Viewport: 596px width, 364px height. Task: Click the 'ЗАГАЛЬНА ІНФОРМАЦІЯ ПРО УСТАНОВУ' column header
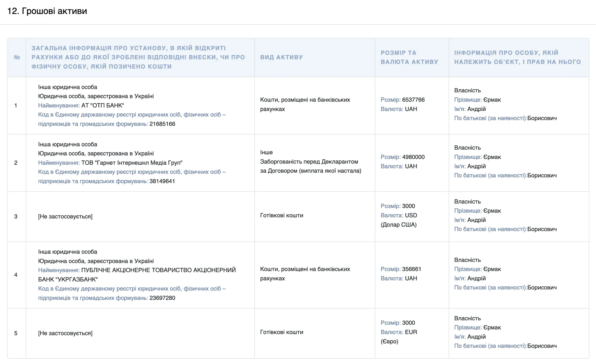point(138,57)
